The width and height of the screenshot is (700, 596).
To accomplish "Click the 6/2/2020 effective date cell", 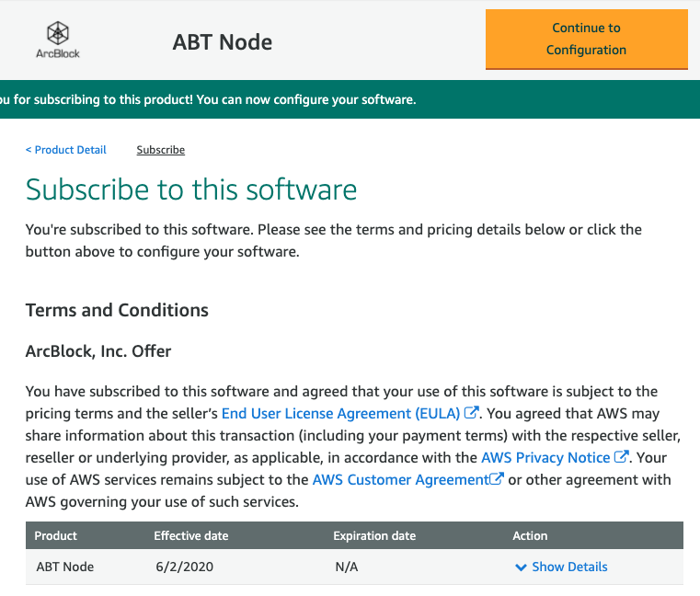I will 184,567.
